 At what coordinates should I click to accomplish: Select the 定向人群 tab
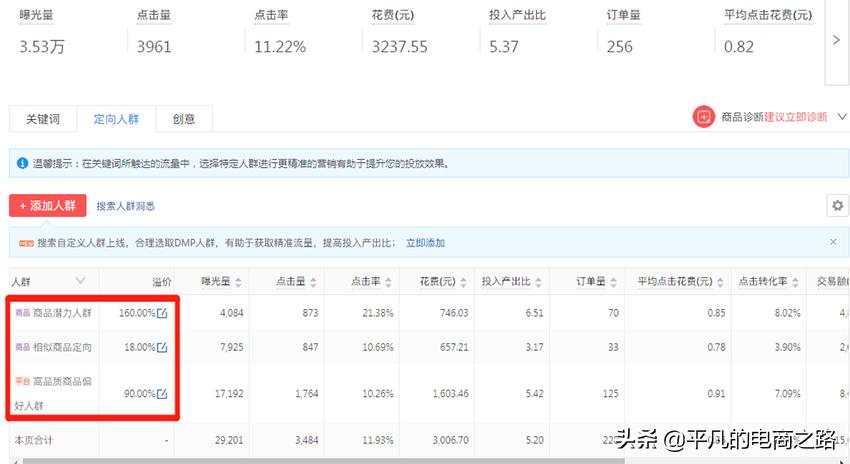116,119
